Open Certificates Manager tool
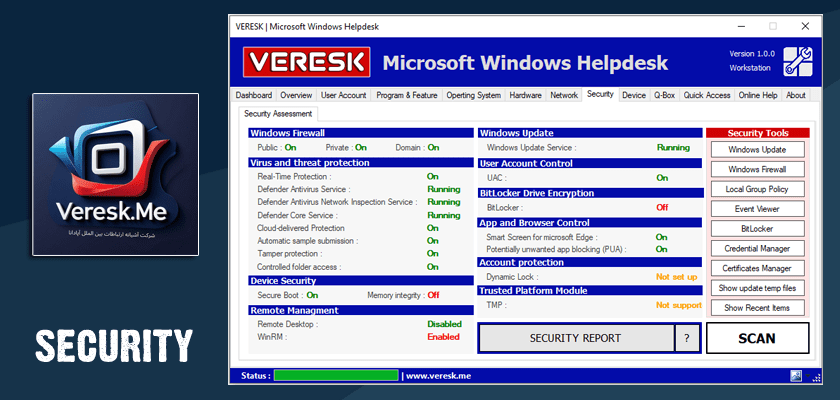The width and height of the screenshot is (840, 400). pos(756,268)
